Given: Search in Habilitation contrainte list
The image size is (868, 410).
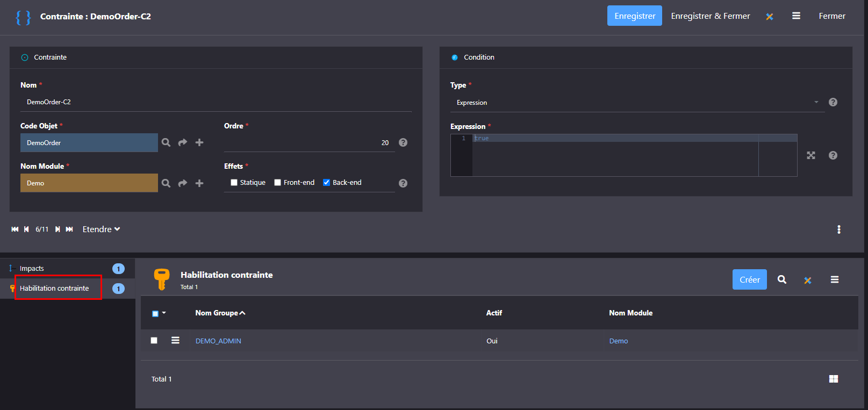Looking at the screenshot, I should pos(782,279).
